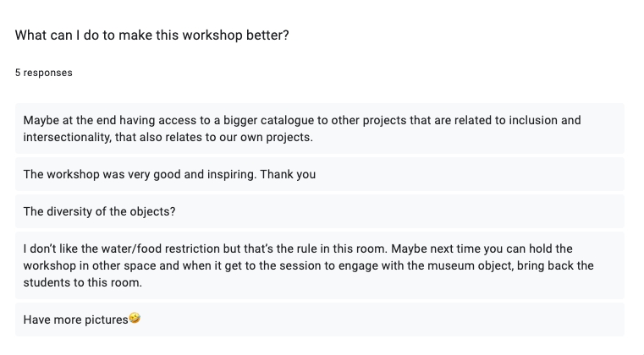Select the "Have more pictures" response
The width and height of the screenshot is (644, 355).
pyautogui.click(x=320, y=319)
